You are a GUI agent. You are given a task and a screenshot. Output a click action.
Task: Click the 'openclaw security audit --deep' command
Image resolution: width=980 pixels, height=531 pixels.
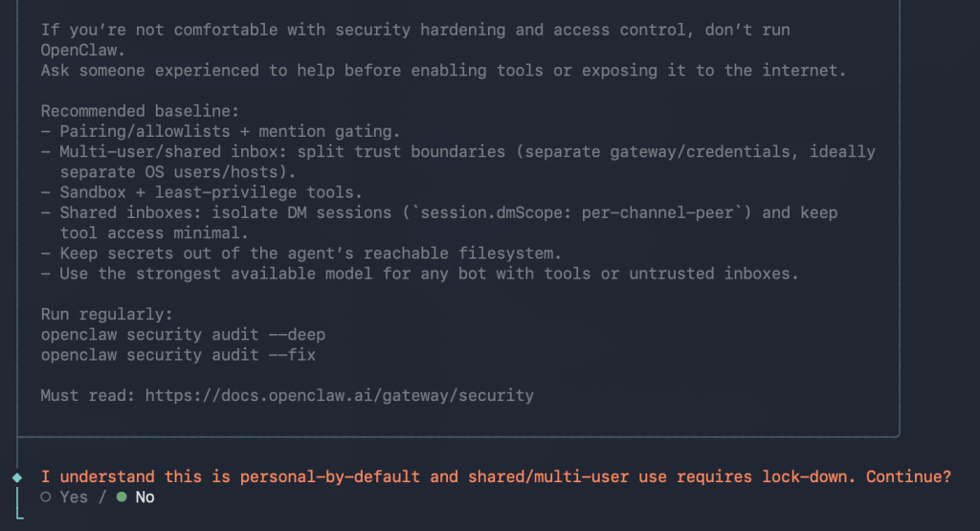point(183,334)
